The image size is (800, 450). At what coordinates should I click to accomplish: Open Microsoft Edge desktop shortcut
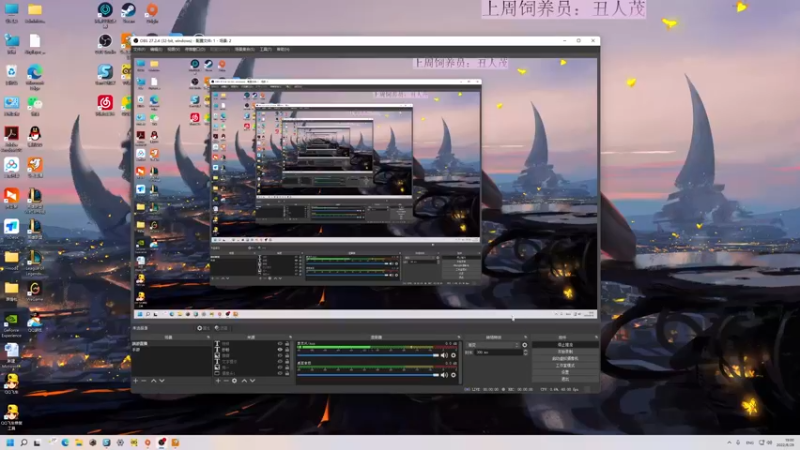pos(35,77)
